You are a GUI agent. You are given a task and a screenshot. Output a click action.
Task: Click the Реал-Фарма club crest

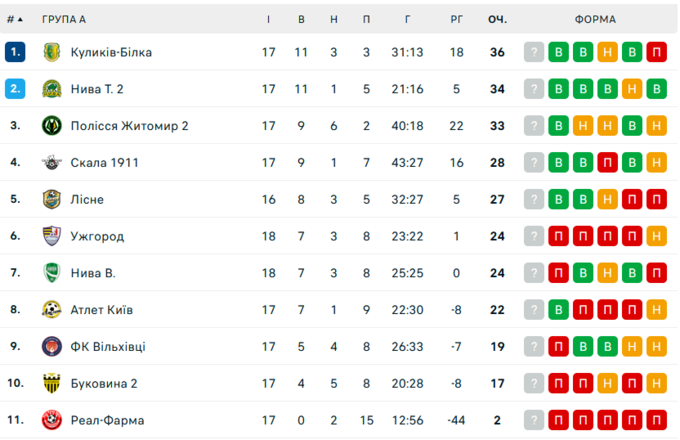coord(52,420)
